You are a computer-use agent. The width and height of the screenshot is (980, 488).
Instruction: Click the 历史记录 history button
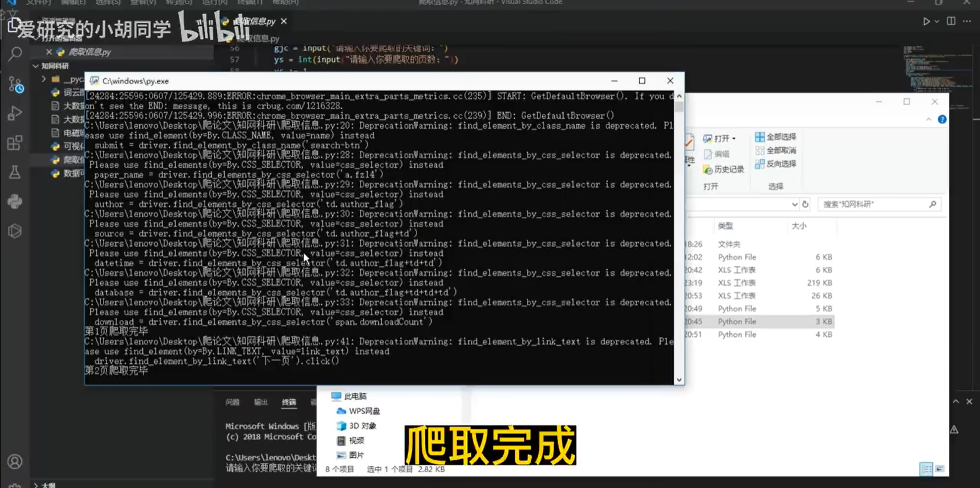click(x=724, y=169)
